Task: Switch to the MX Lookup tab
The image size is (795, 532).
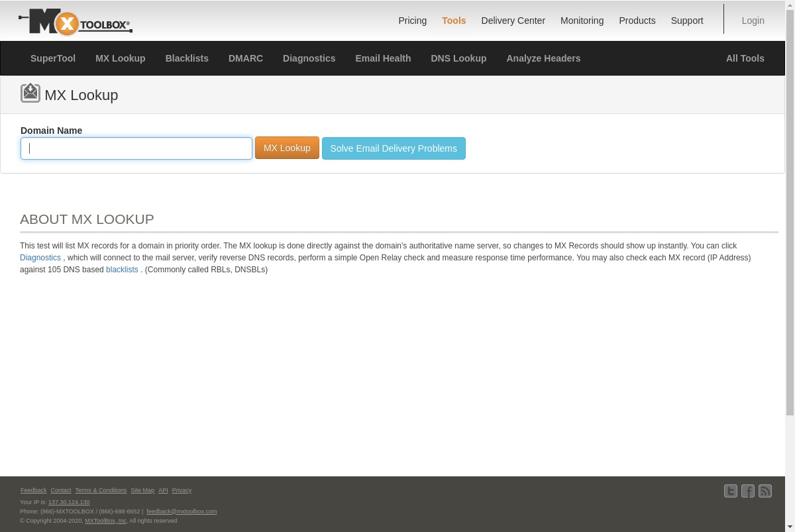Action: click(x=121, y=58)
